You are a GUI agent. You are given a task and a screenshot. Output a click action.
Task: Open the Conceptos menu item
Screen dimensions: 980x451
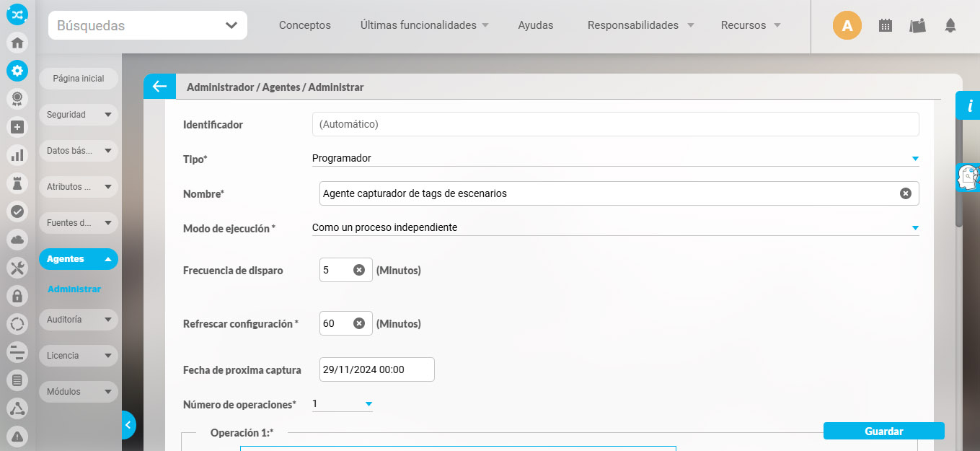tap(304, 25)
